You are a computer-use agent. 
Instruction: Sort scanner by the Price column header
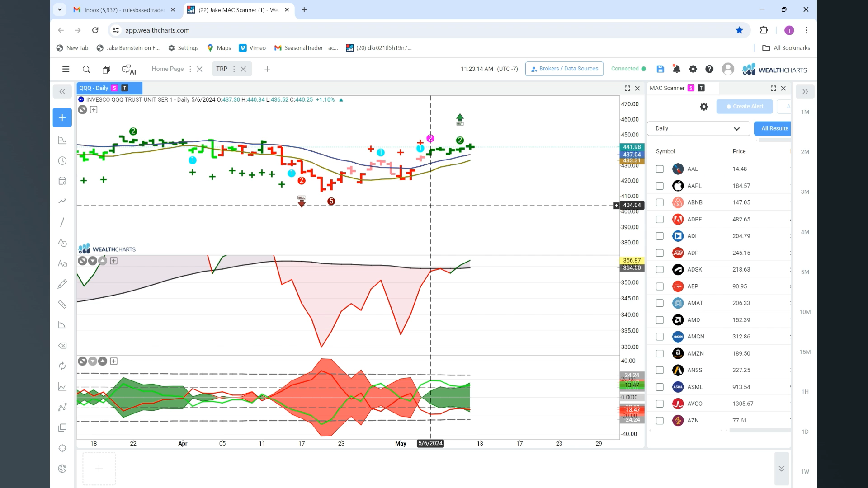pyautogui.click(x=739, y=151)
